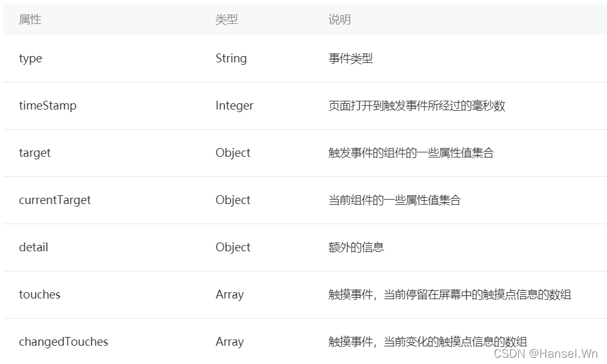Click the description '触发事件的组件的一些属性值集合'
This screenshot has height=364, width=607.
tap(411, 153)
